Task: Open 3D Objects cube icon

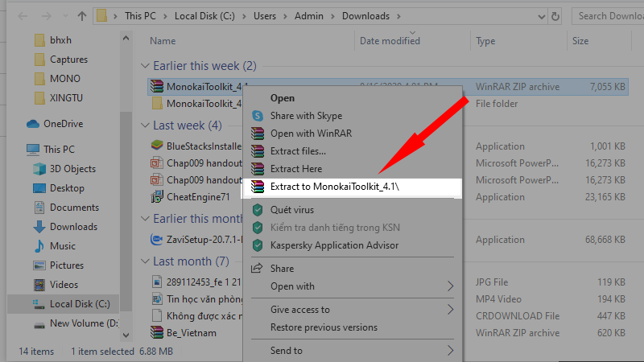Action: click(39, 169)
